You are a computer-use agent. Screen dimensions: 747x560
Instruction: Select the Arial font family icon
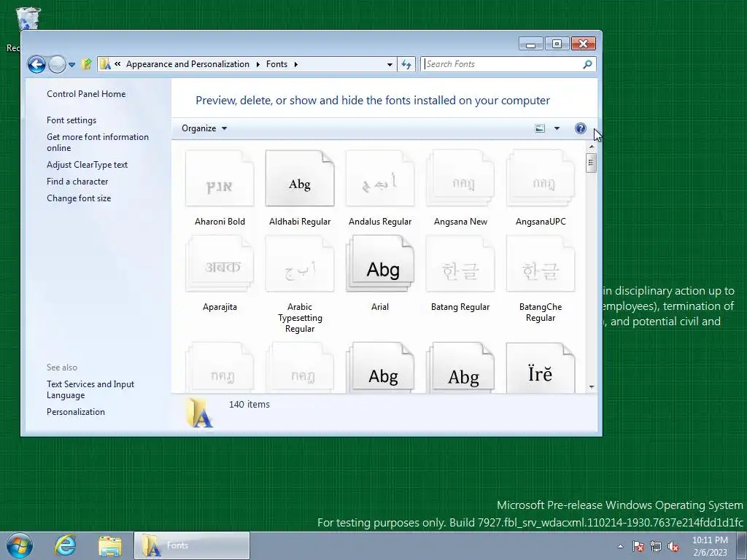[x=379, y=264]
